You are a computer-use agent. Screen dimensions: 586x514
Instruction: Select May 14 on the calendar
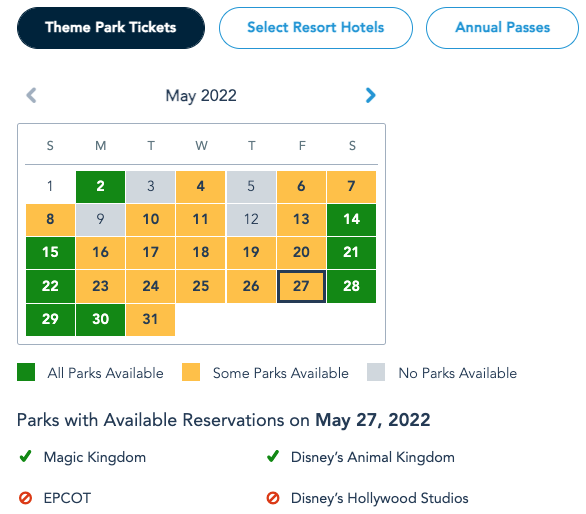351,220
